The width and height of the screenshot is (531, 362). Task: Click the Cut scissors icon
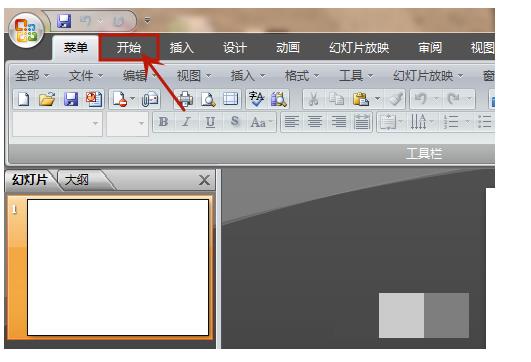click(x=314, y=99)
